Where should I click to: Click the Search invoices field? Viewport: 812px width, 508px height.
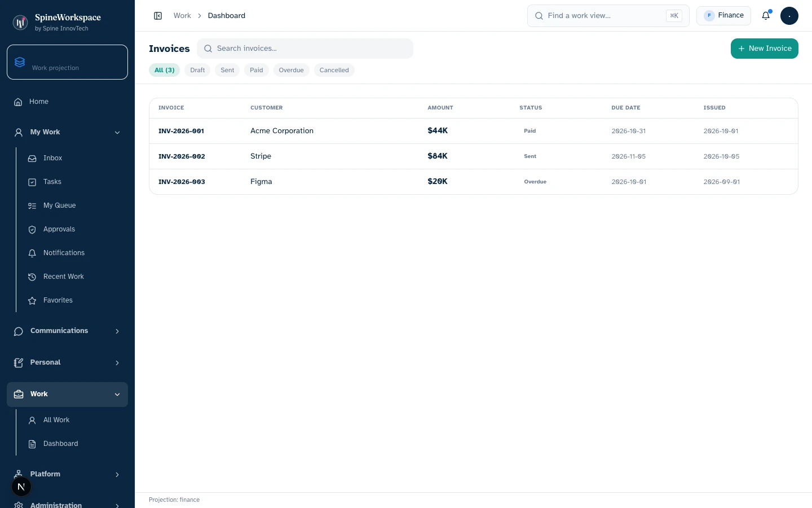[305, 49]
